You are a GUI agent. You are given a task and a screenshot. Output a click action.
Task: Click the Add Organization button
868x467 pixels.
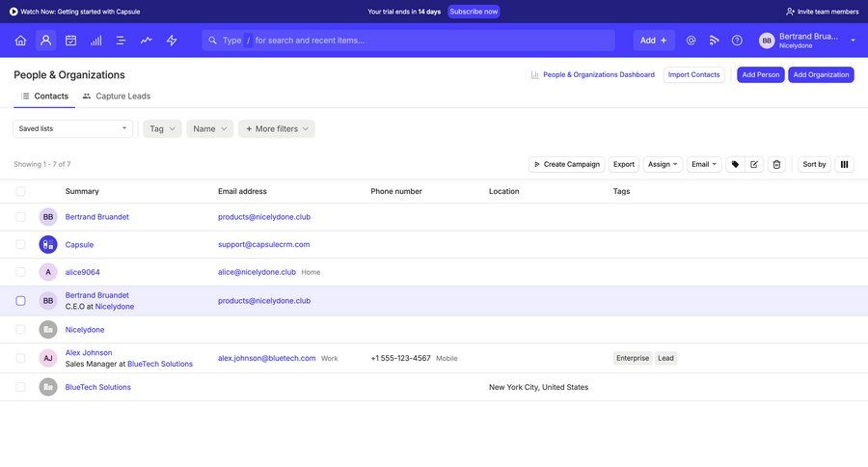(x=821, y=75)
